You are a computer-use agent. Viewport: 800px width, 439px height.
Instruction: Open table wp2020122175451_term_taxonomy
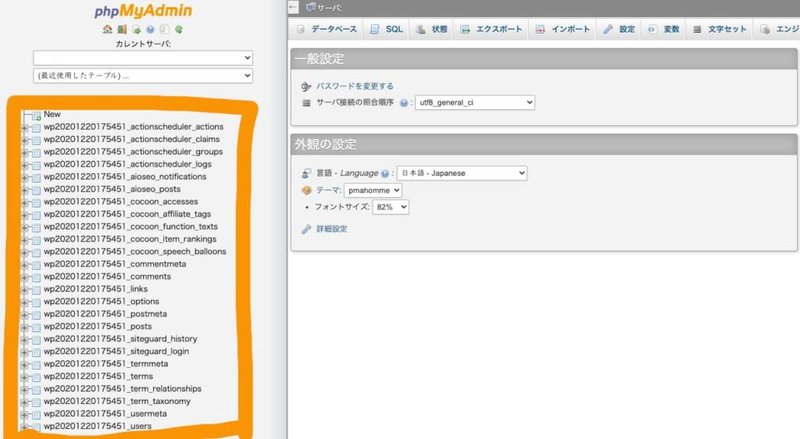(117, 401)
